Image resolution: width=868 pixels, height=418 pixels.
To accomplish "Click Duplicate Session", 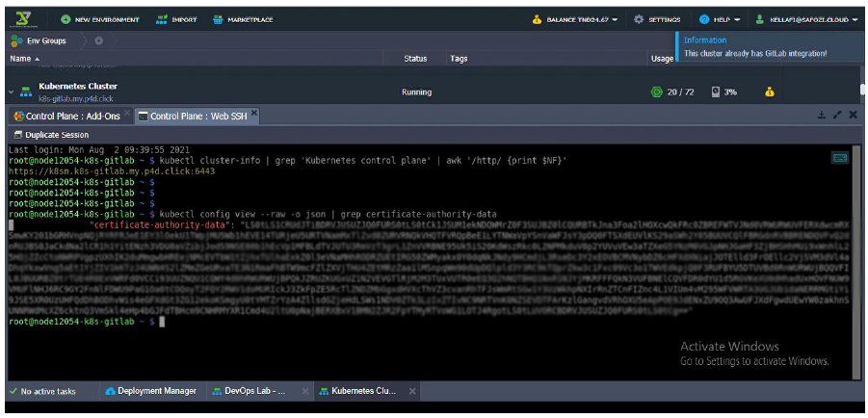I will (x=51, y=135).
